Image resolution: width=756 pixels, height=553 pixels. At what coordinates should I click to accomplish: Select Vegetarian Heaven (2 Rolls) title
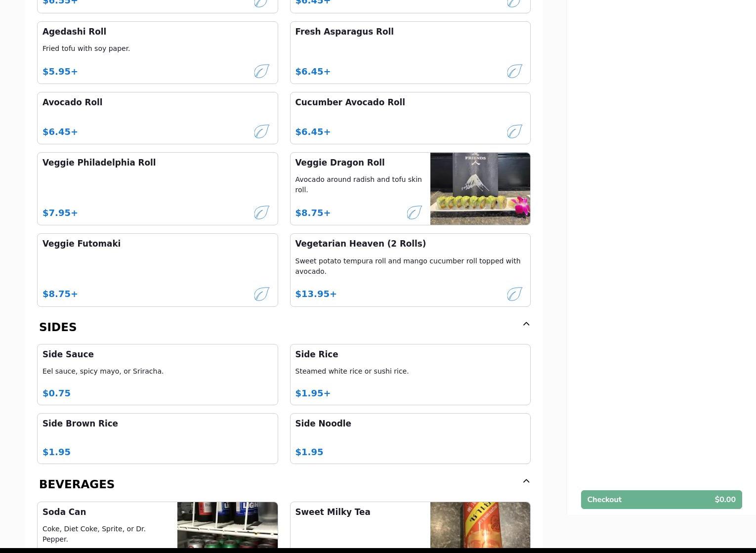[360, 244]
